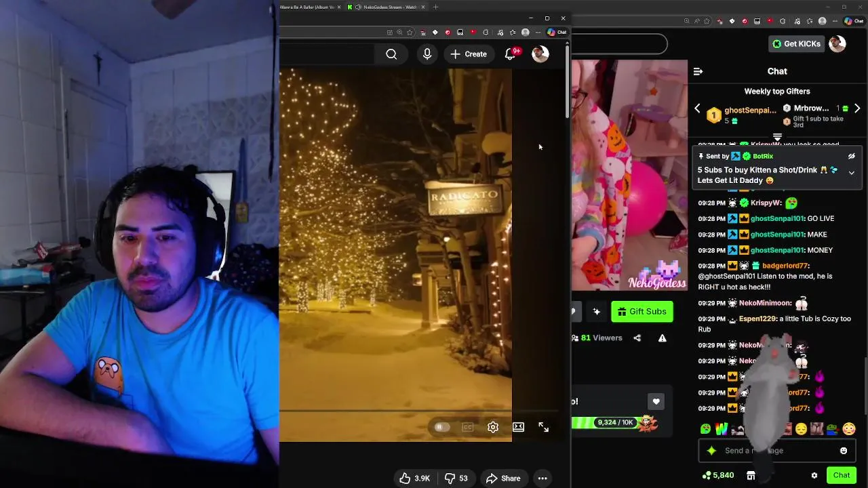The width and height of the screenshot is (868, 488).
Task: Open the emoji picker in chat input
Action: [844, 451]
